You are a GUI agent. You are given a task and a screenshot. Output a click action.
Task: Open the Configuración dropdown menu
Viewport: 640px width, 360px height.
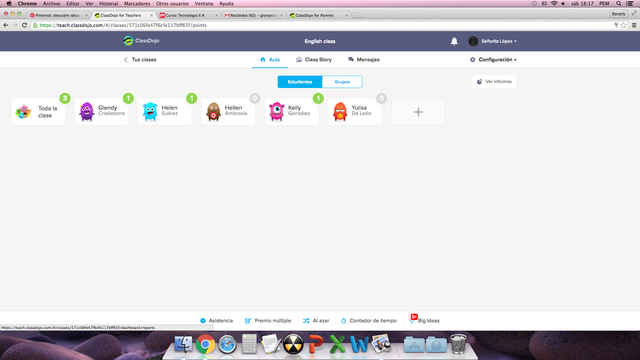click(x=493, y=60)
